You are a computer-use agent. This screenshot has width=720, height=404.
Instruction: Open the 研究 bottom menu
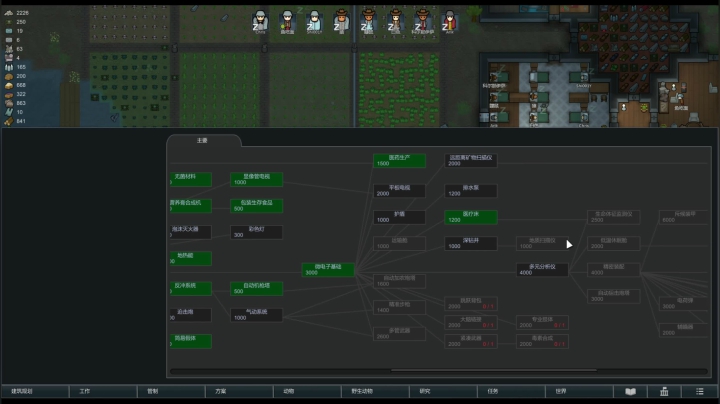tap(443, 391)
